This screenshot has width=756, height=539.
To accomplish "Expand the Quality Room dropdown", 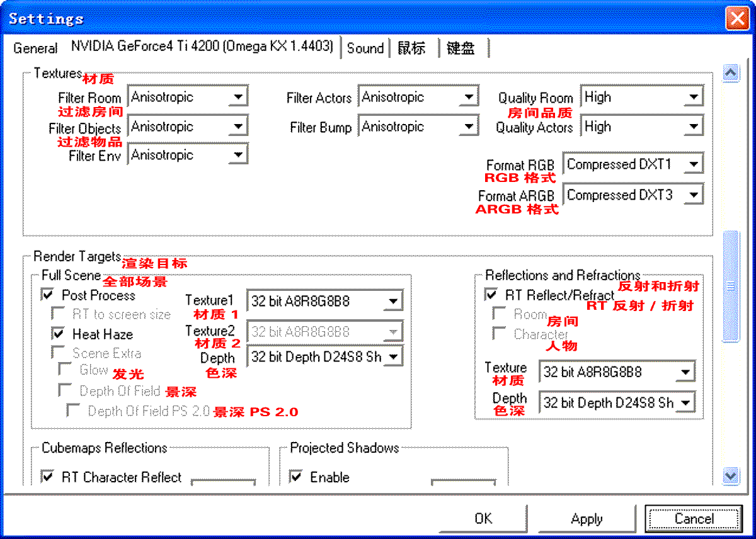I will (693, 98).
